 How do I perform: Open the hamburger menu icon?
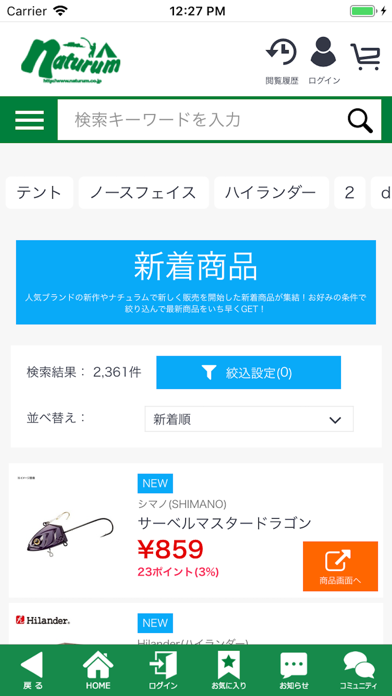[x=29, y=120]
